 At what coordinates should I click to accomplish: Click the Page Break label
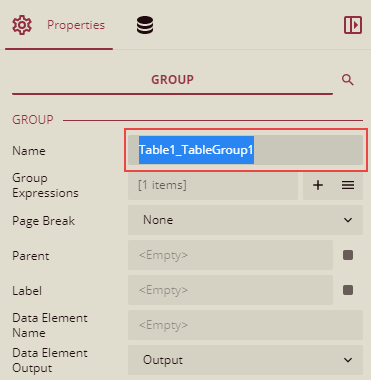point(43,221)
